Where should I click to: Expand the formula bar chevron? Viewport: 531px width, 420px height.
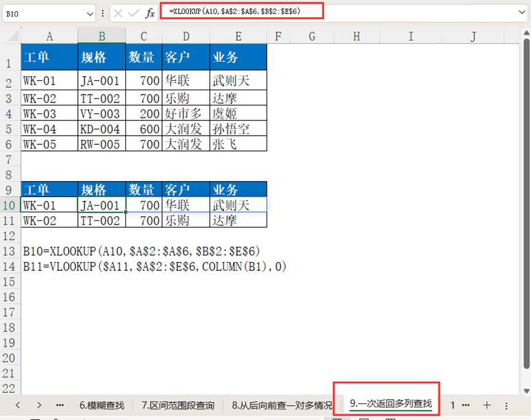[x=522, y=12]
